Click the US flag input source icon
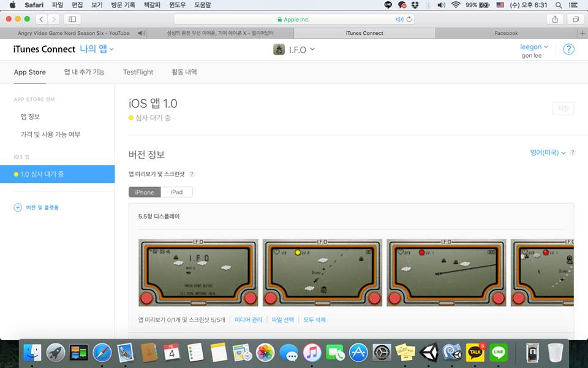The image size is (588, 368). pyautogui.click(x=500, y=5)
